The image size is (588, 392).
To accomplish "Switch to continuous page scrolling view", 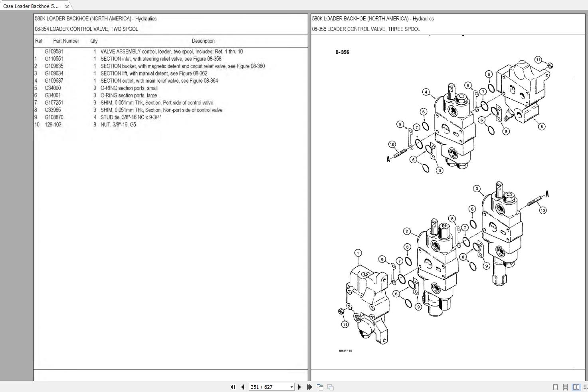I will coord(565,387).
